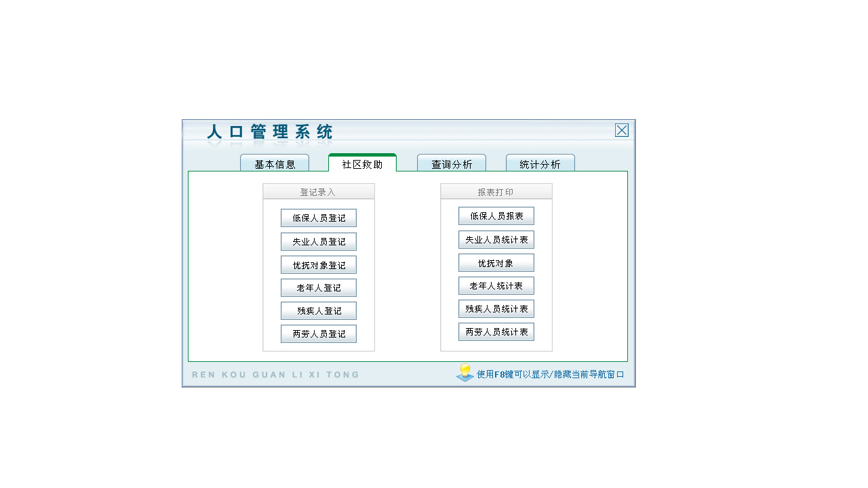The image size is (868, 488).
Task: Select 优抚对象登记 in the entry panel
Action: [x=319, y=264]
